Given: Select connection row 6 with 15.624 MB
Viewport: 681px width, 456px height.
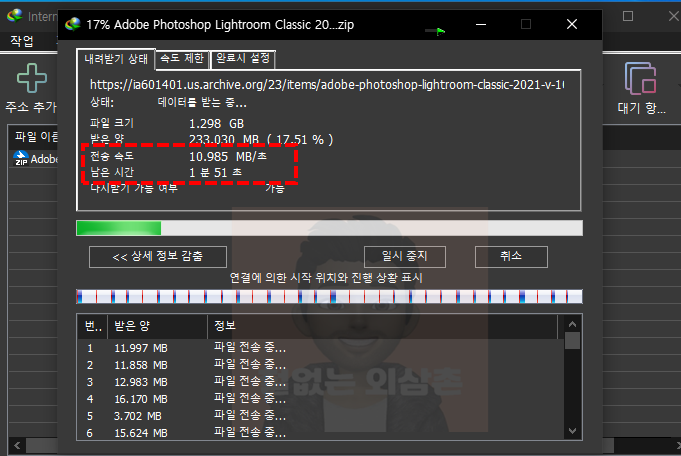Looking at the screenshot, I should click(x=321, y=432).
